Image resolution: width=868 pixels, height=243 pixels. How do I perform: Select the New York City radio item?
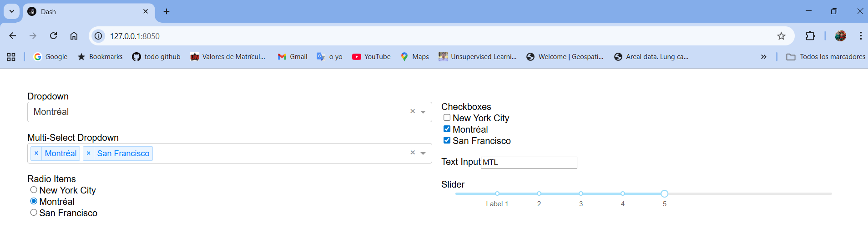coord(34,190)
